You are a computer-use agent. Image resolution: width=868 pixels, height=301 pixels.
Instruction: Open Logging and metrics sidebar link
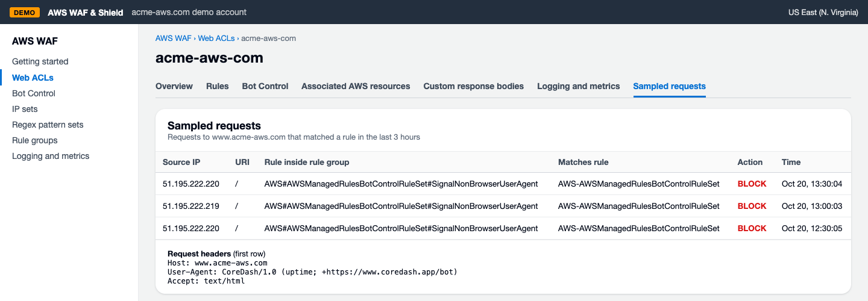coord(51,156)
